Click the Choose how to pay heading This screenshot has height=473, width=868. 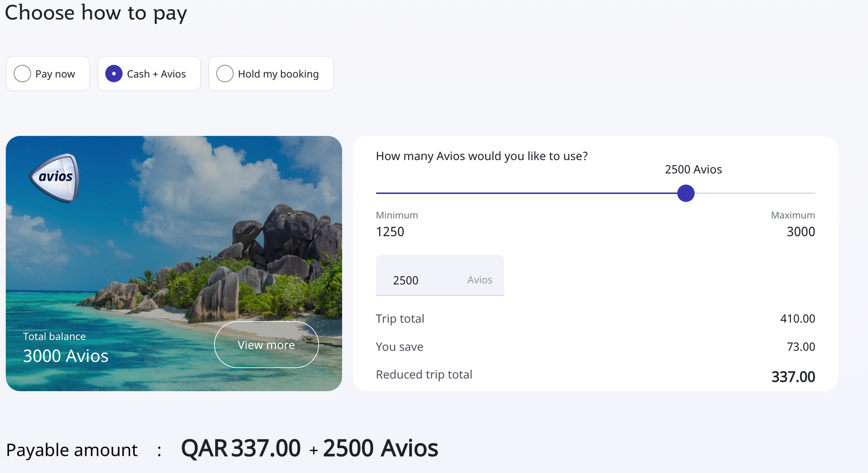coord(96,13)
